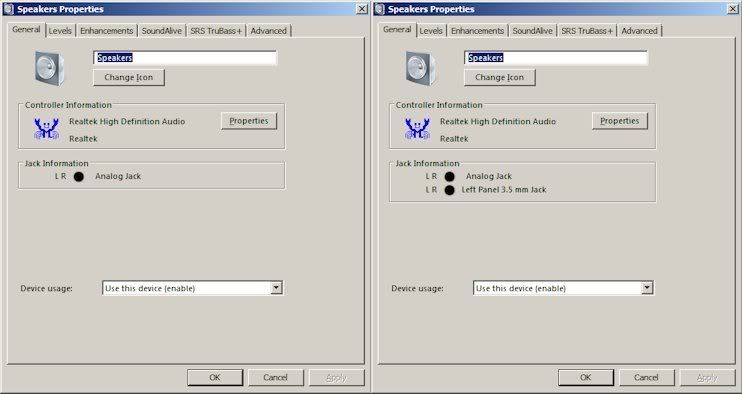Open controller Properties in the right window
Screen dimensions: 742x394
(x=620, y=121)
